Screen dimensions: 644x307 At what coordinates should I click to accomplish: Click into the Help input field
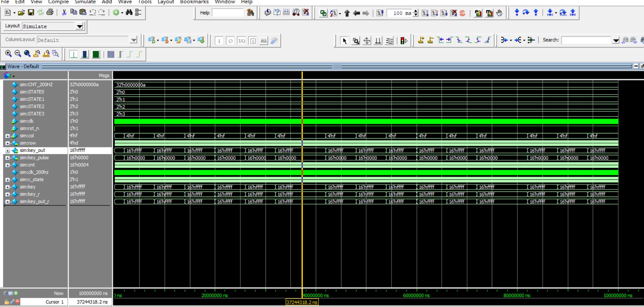[228, 13]
